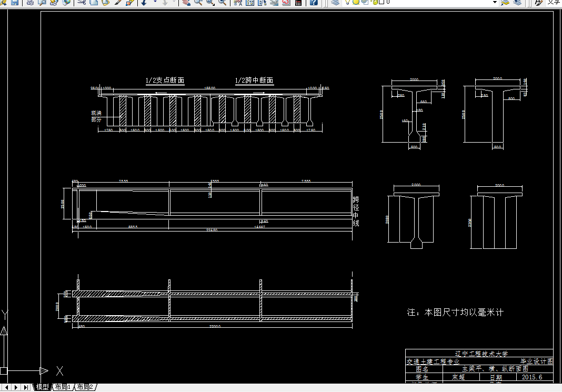This screenshot has width=562, height=392.
Task: Select the Zoom Window tool
Action: pyautogui.click(x=210, y=3)
